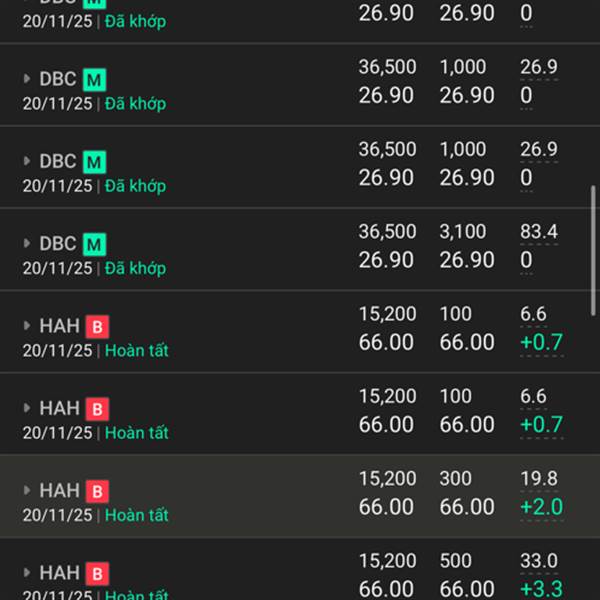Expand the DBC order with 3,100 volume

27,244
